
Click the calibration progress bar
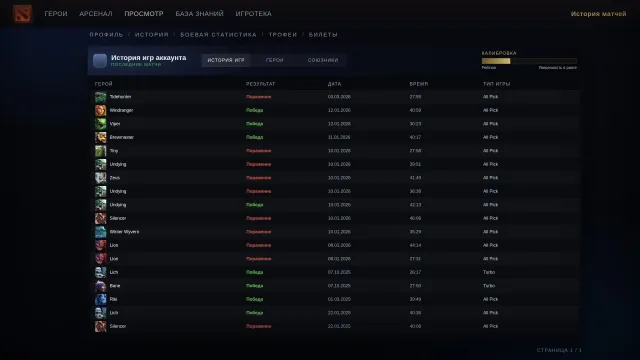click(x=529, y=61)
